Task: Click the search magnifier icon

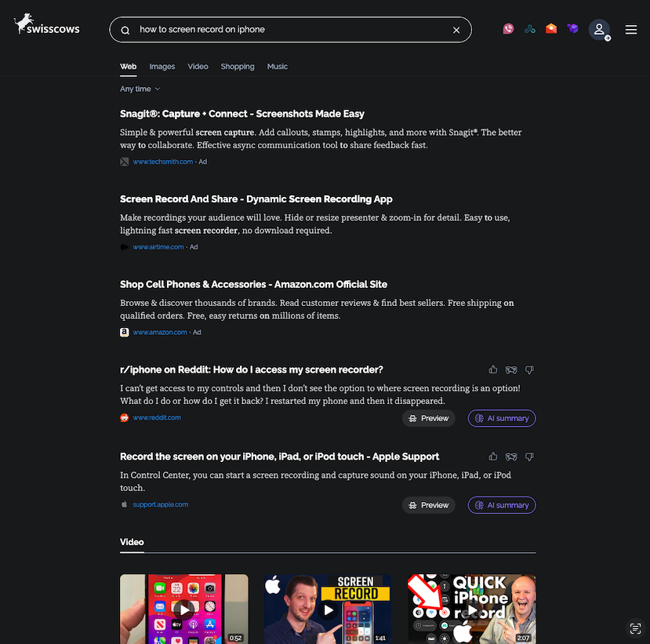Action: [x=125, y=31]
